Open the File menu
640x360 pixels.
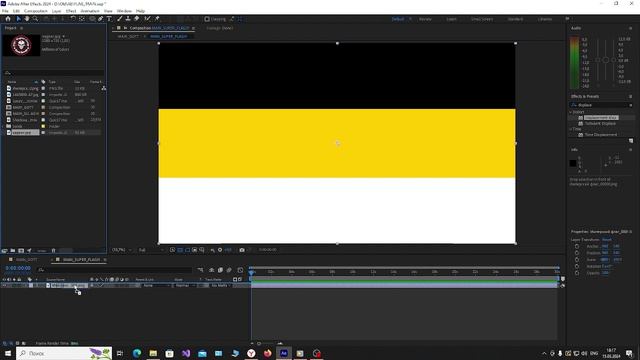[5, 11]
